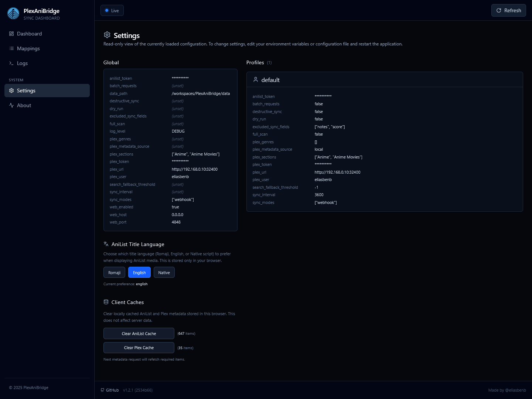Click the blue Live status dot

tap(107, 10)
